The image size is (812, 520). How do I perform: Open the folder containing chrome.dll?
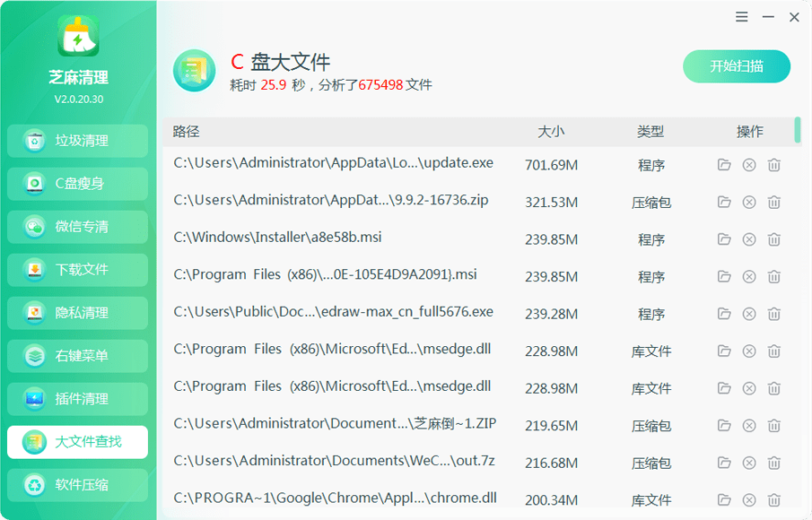pyautogui.click(x=724, y=499)
